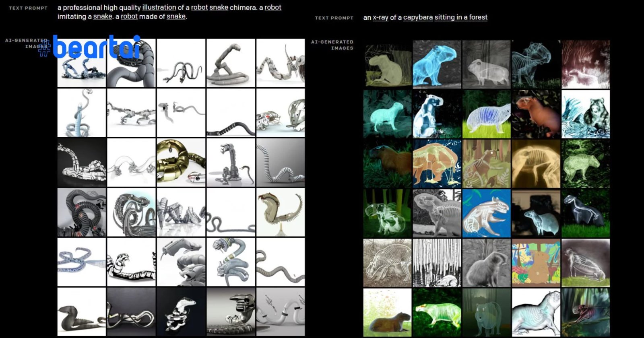644x338 pixels.
Task: Click the upright grey robot cobra in top row
Action: click(x=231, y=63)
